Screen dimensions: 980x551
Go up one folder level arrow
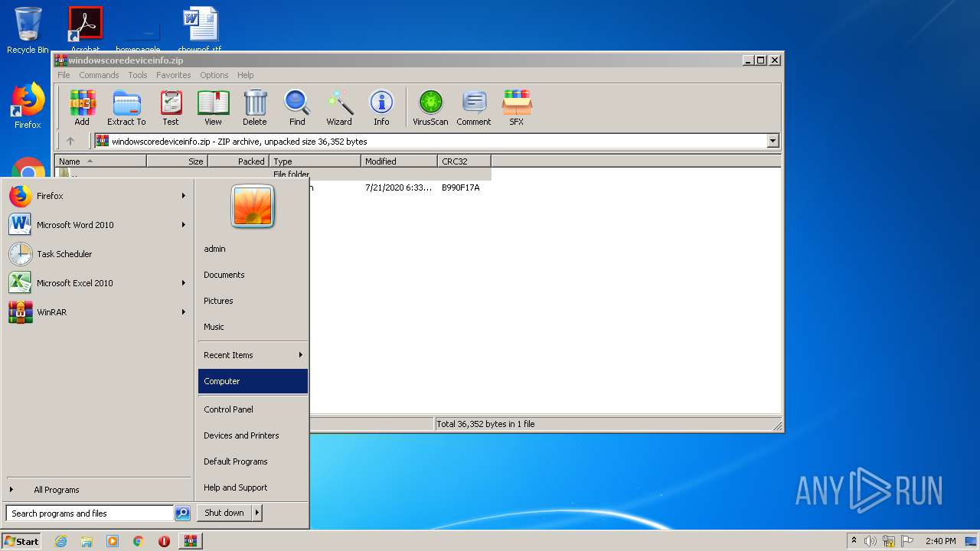pyautogui.click(x=70, y=141)
